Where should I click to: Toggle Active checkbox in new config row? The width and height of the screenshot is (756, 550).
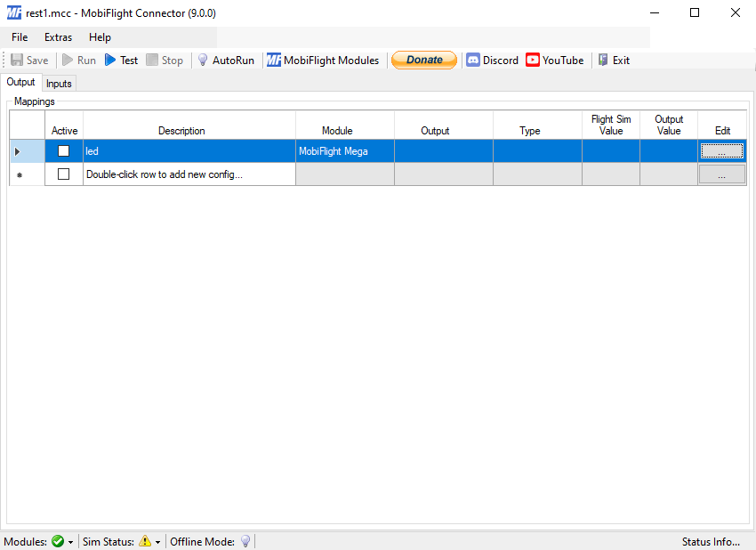[64, 174]
